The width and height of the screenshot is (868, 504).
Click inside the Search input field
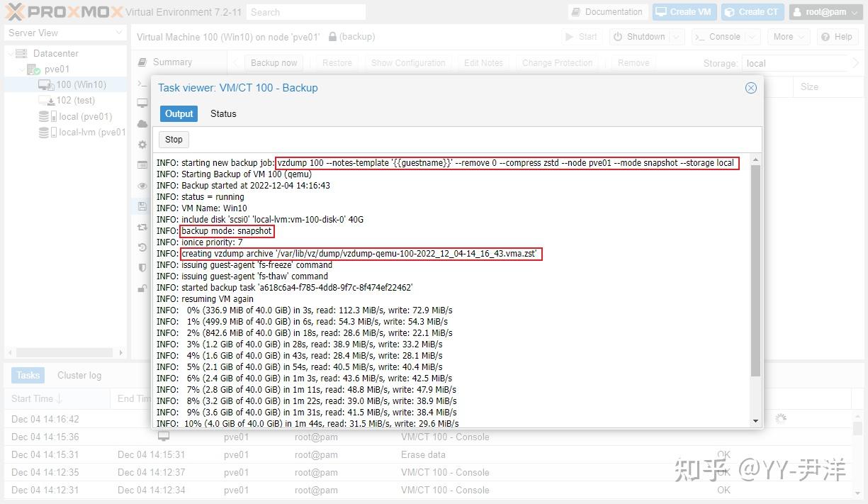pos(305,11)
